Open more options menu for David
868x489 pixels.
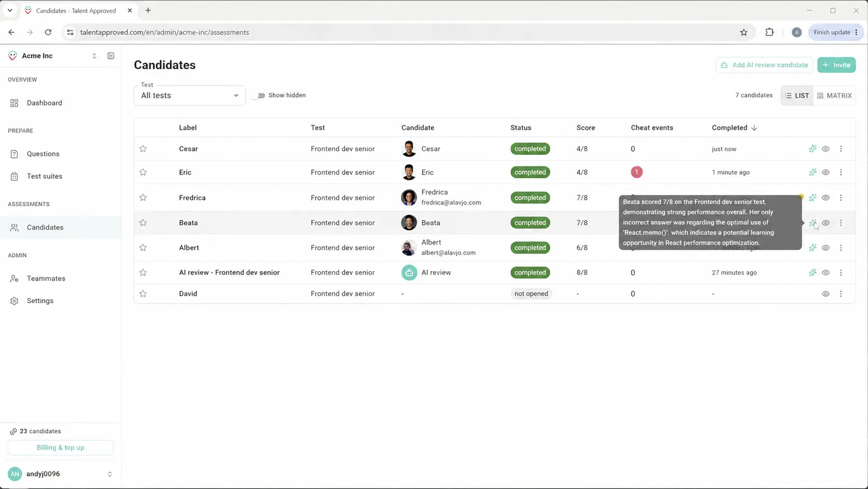841,294
